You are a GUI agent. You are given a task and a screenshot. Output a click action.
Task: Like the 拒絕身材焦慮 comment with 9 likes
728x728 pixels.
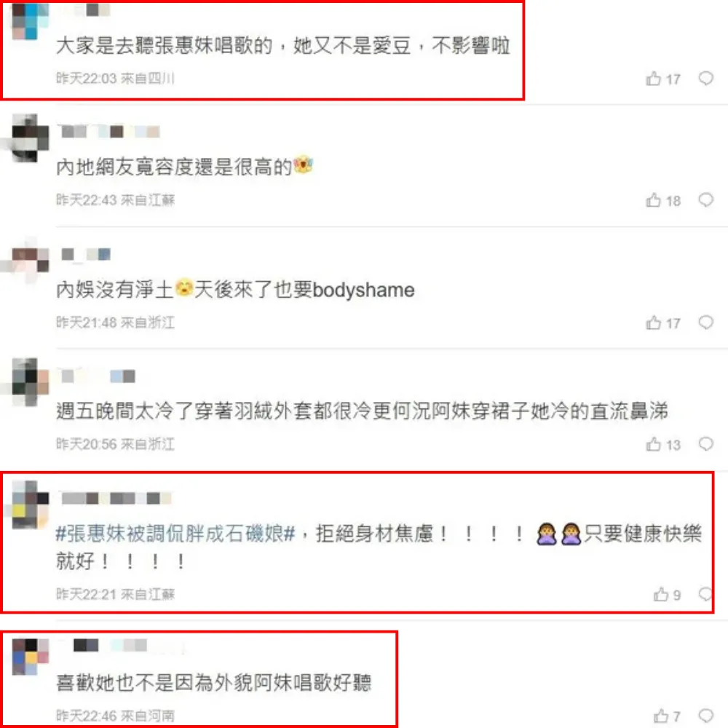click(x=667, y=594)
